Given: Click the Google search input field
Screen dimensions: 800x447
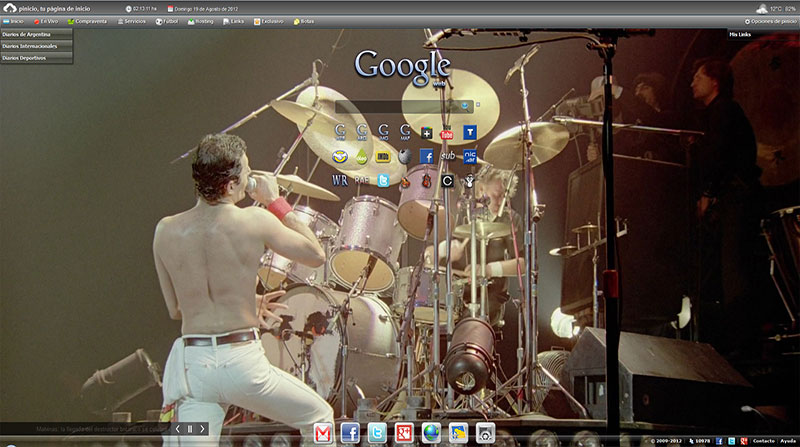Looking at the screenshot, I should point(395,105).
